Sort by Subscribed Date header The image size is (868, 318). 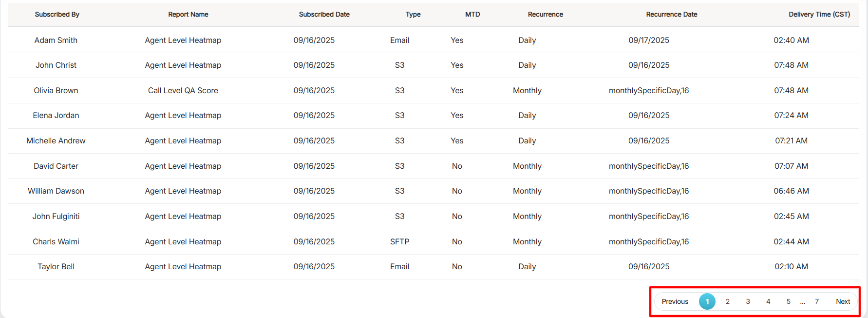324,15
